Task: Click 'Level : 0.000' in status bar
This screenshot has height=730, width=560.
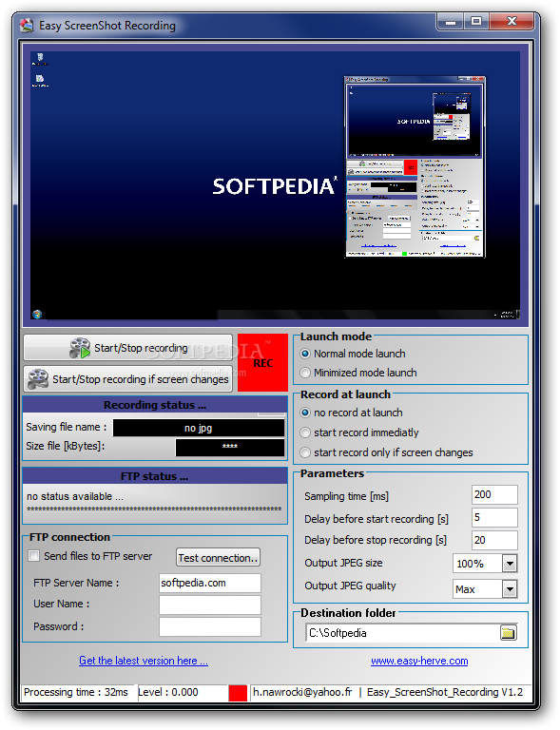Action: click(x=168, y=692)
